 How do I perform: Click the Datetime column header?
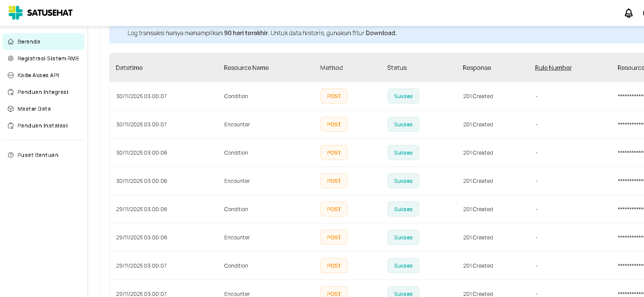(129, 68)
